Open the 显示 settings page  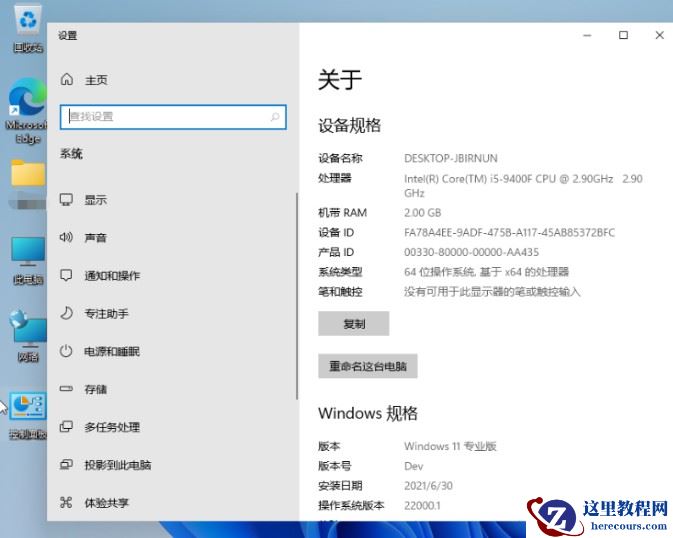click(95, 200)
